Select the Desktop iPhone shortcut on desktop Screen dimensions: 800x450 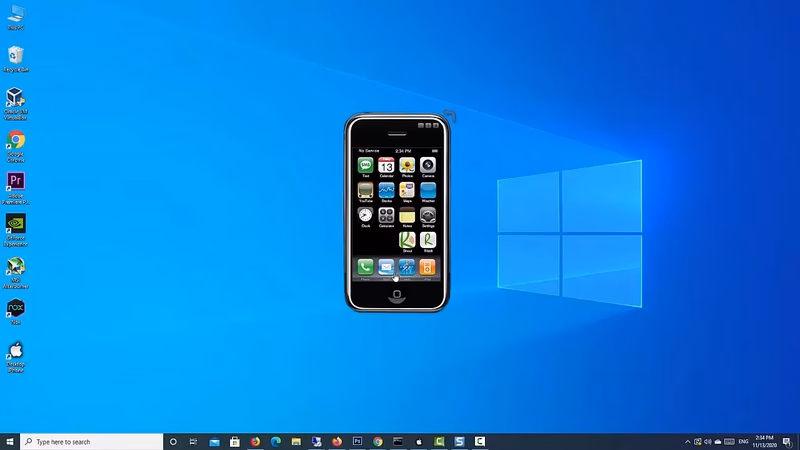coord(16,357)
